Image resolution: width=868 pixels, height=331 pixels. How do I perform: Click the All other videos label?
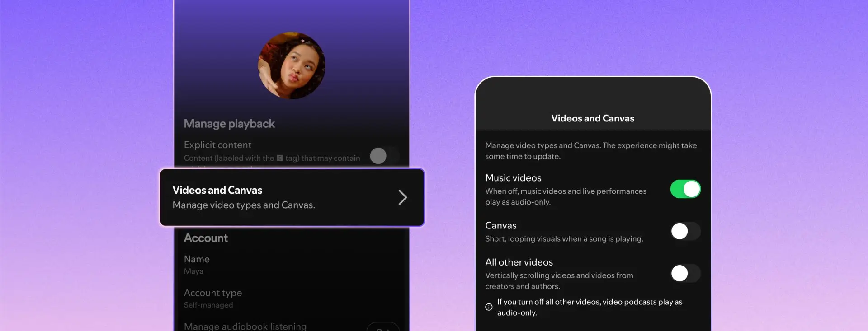coord(519,262)
